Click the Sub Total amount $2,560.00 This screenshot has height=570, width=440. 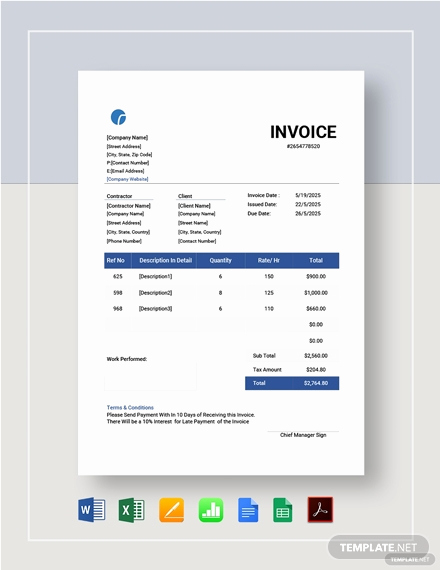click(316, 356)
